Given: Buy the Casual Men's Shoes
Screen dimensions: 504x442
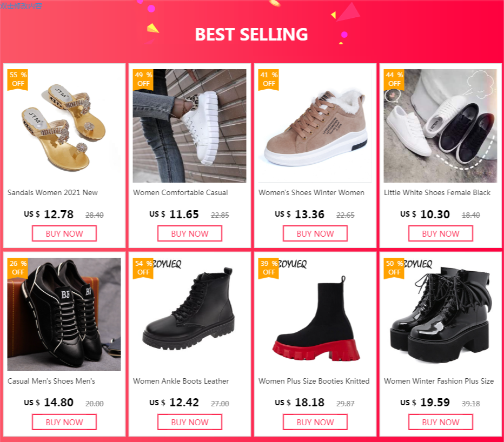Looking at the screenshot, I should [x=64, y=422].
